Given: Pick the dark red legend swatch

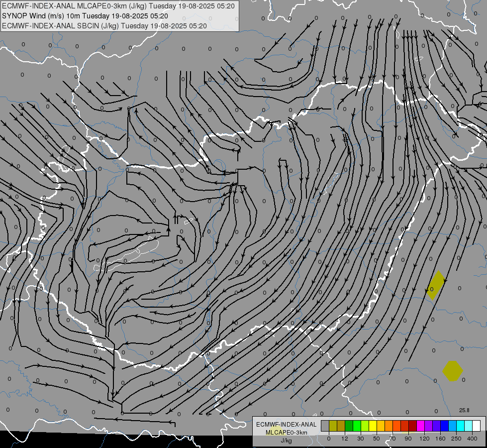Looking at the screenshot, I should coord(413,426).
